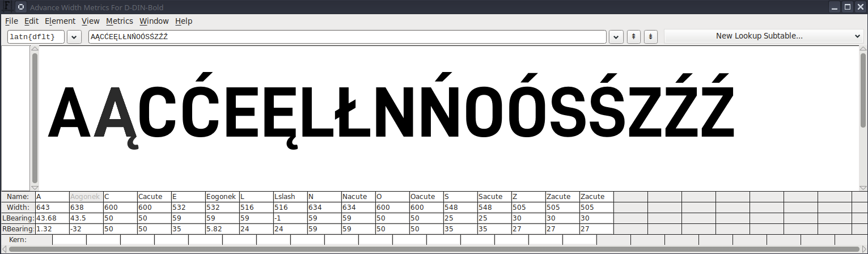Viewport: 868px width, 254px height.
Task: Click the width field showing 643
Action: coord(52,208)
